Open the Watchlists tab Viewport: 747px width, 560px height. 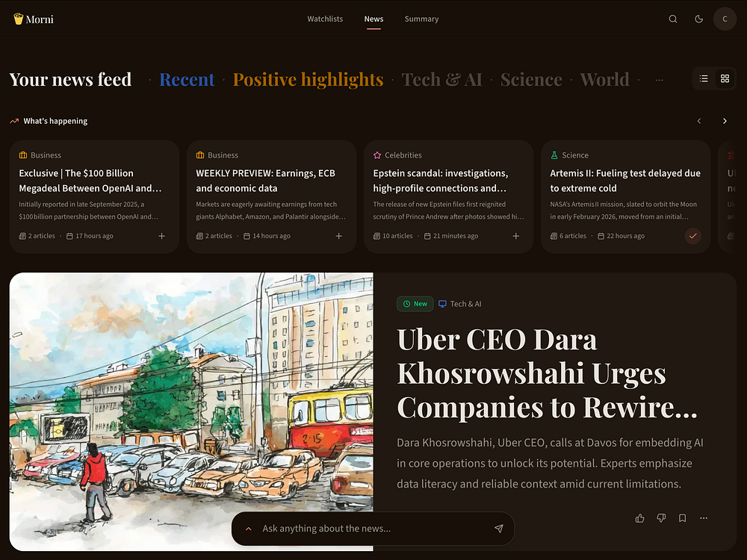pyautogui.click(x=325, y=19)
